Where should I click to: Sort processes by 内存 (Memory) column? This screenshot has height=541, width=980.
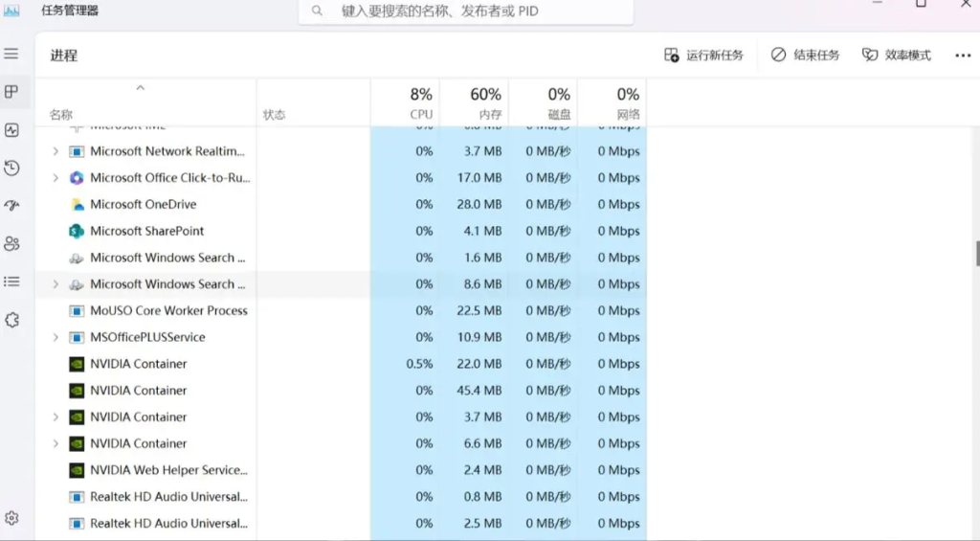coord(485,101)
